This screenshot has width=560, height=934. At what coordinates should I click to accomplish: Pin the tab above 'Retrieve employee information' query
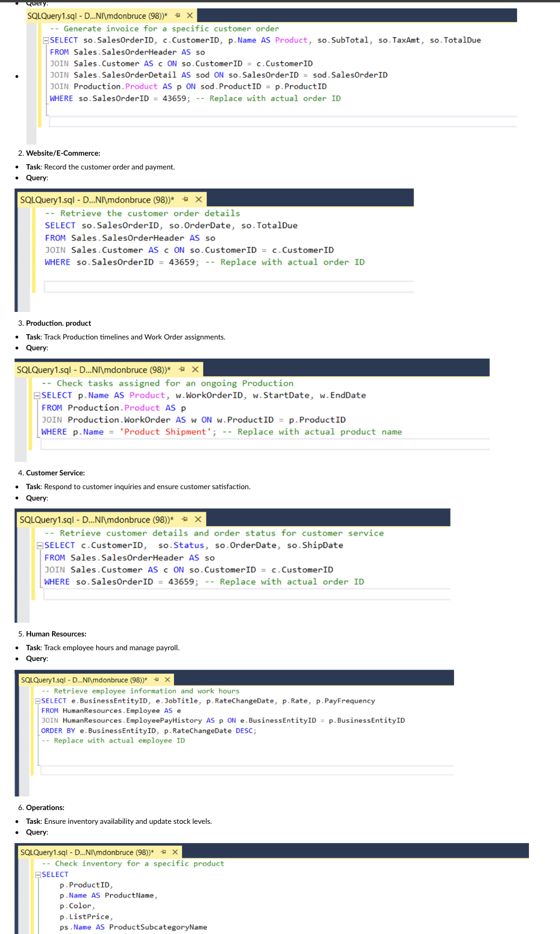(157, 680)
